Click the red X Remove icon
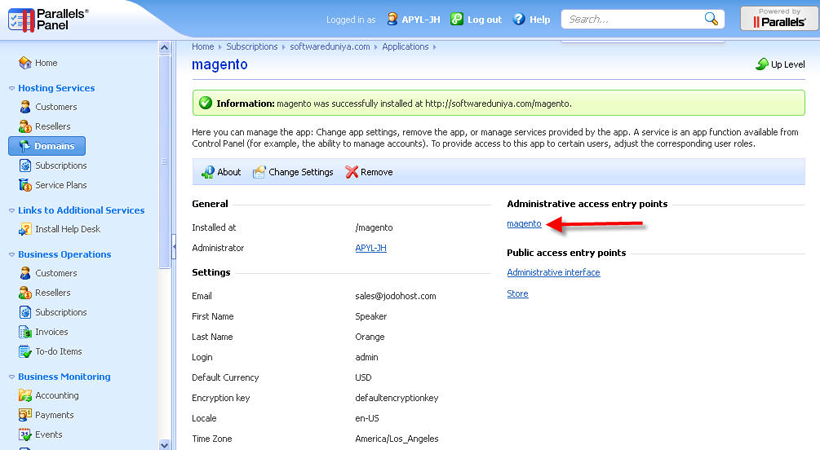The width and height of the screenshot is (820, 450). point(351,172)
